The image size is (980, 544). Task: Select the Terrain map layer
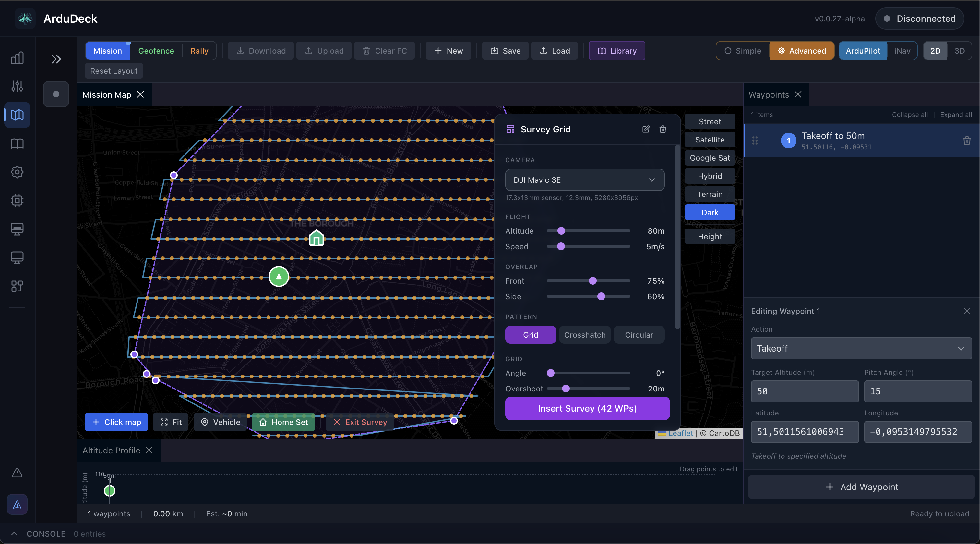click(x=710, y=194)
